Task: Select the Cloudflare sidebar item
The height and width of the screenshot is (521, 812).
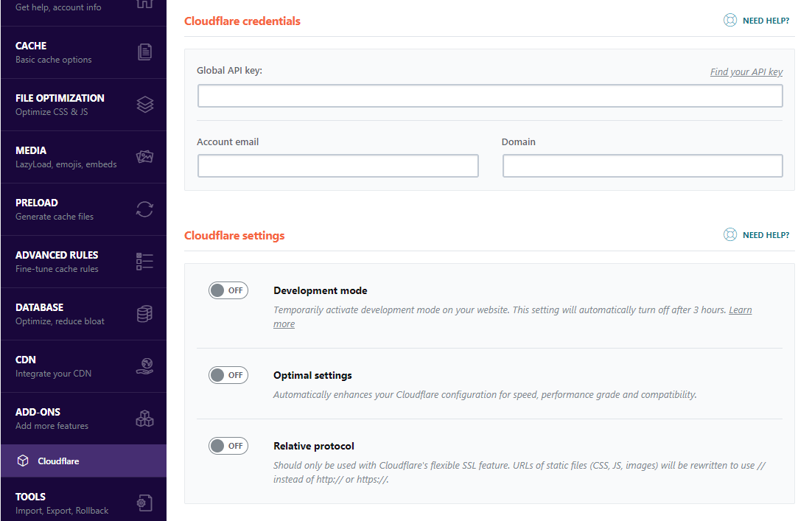Action: [84, 461]
